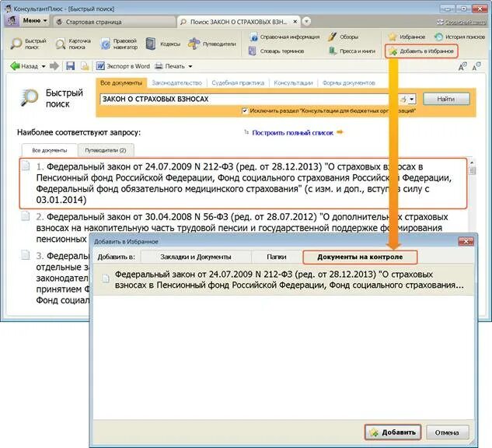Expand the Назад history dropdown
This screenshot has height=448, width=492.
tap(44, 66)
